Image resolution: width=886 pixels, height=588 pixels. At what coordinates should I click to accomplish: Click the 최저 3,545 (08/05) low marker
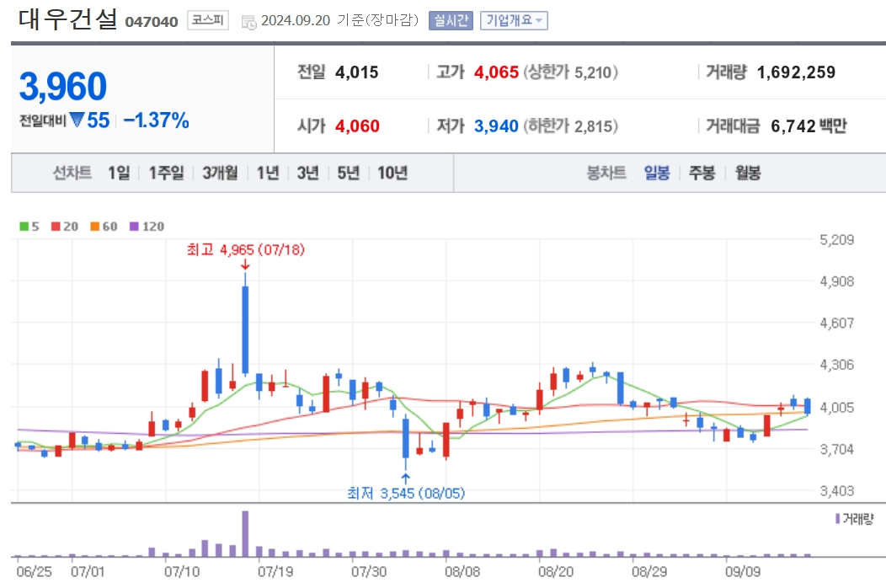tap(406, 493)
